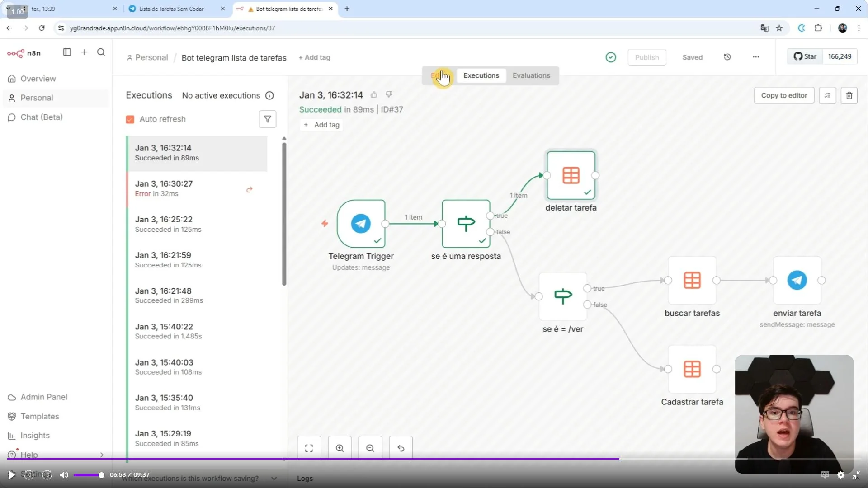Skip the video forward 10 seconds
Viewport: 868px width, 488px height.
47,475
